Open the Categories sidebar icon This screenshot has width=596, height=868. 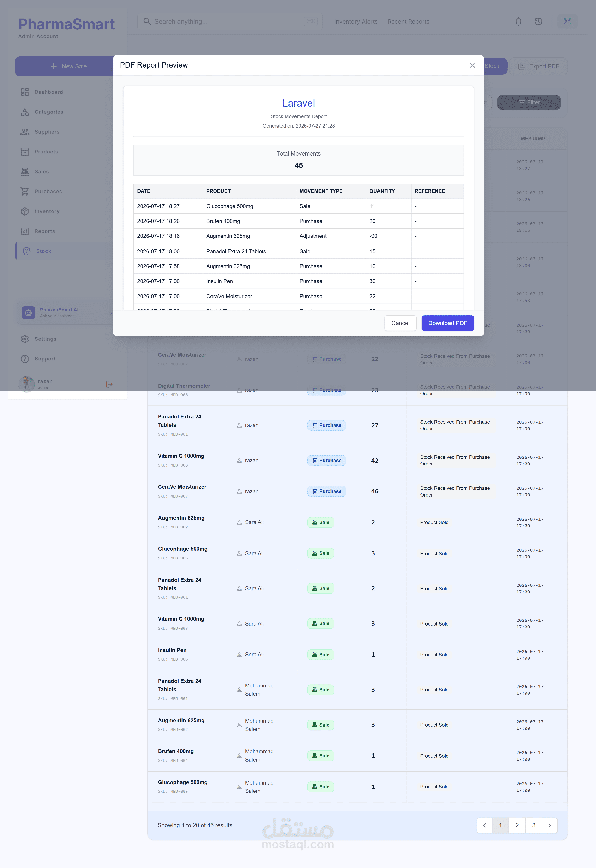(x=25, y=112)
